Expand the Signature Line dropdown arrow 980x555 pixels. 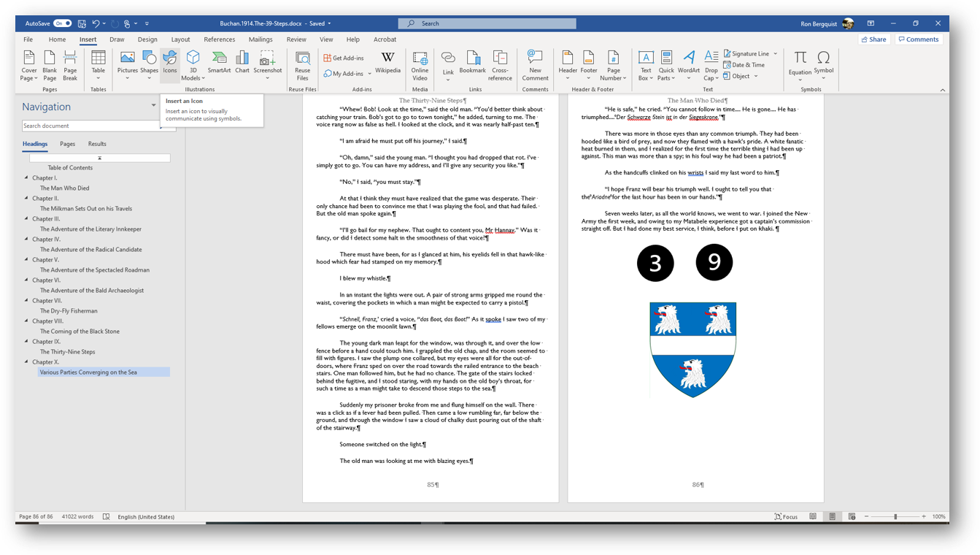[775, 53]
